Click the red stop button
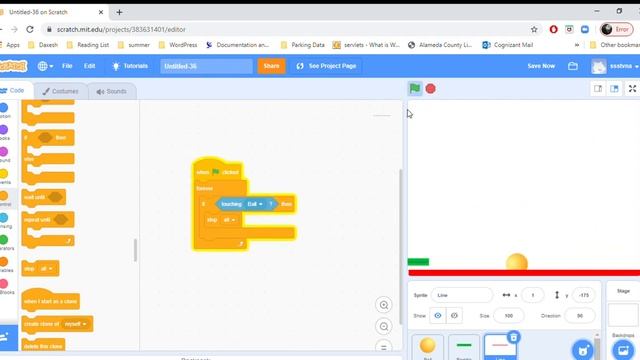Viewport: 640px width, 360px height. pyautogui.click(x=430, y=89)
